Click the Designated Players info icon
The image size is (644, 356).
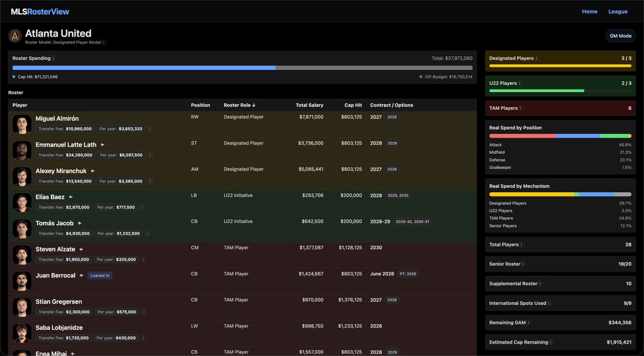click(x=537, y=58)
